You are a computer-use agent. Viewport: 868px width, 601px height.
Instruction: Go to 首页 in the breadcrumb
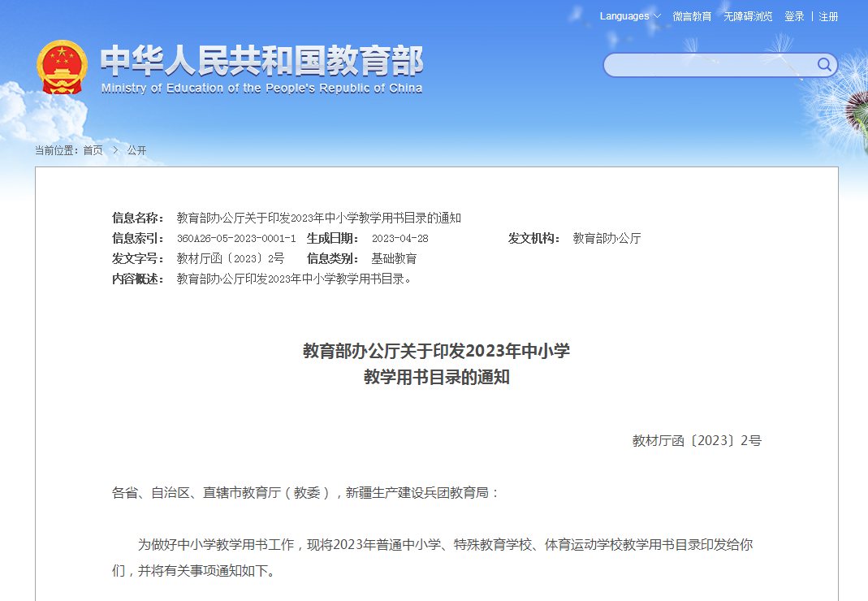(x=93, y=150)
